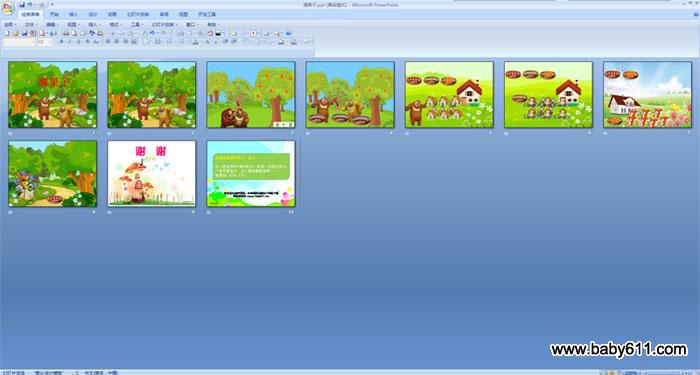Switch to the 插入 ribbon tab
Screen dimensions: 700x375
click(x=73, y=14)
